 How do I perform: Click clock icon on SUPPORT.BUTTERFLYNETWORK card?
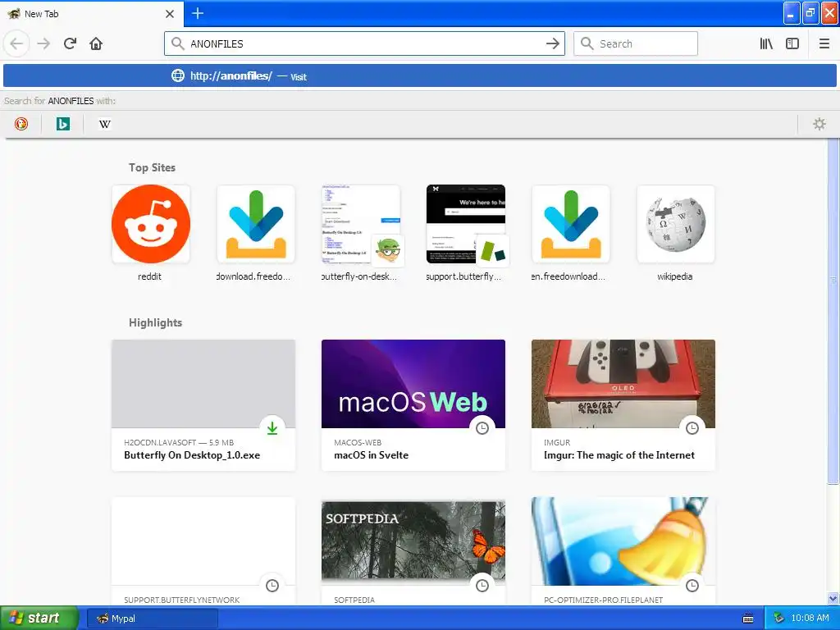272,586
